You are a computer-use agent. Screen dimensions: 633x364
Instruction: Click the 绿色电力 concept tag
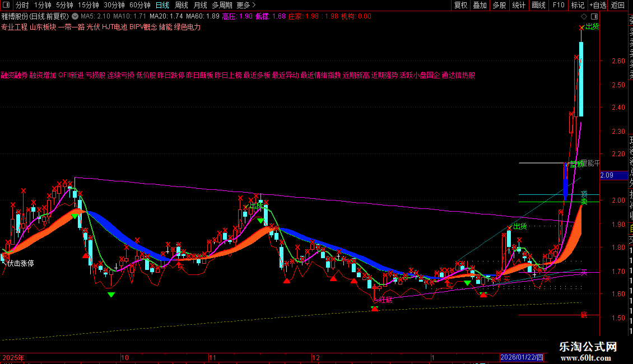187,27
